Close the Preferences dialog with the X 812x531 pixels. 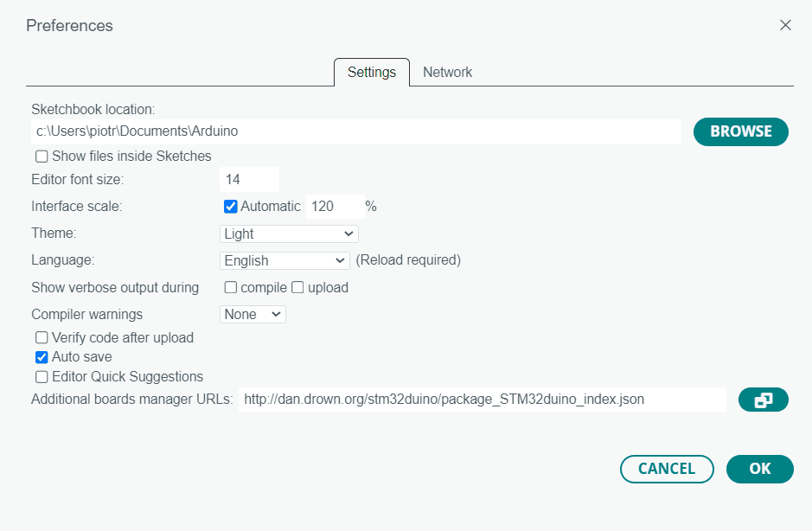[x=785, y=25]
